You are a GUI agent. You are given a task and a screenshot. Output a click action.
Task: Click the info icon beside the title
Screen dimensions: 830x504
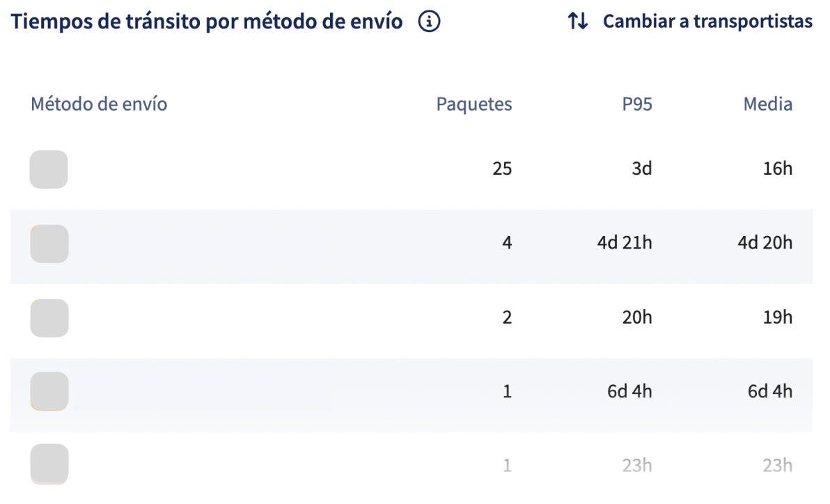429,22
